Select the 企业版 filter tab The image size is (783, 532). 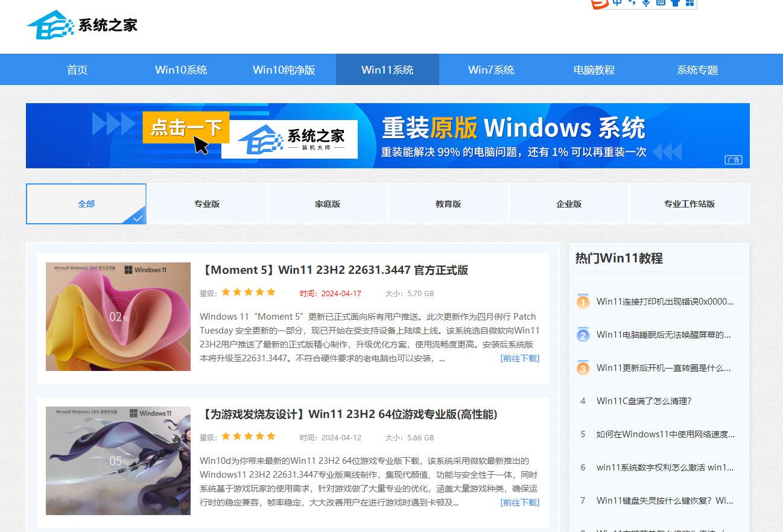click(x=569, y=204)
